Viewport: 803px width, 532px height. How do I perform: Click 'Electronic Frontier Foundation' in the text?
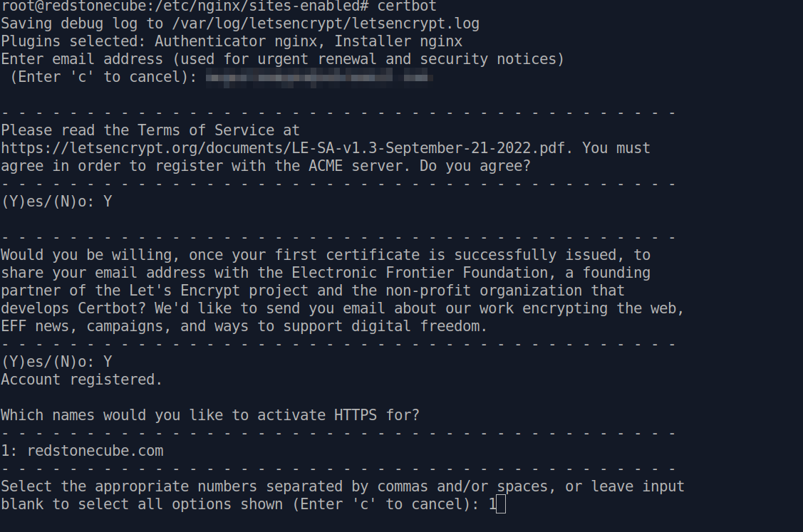[x=420, y=273]
